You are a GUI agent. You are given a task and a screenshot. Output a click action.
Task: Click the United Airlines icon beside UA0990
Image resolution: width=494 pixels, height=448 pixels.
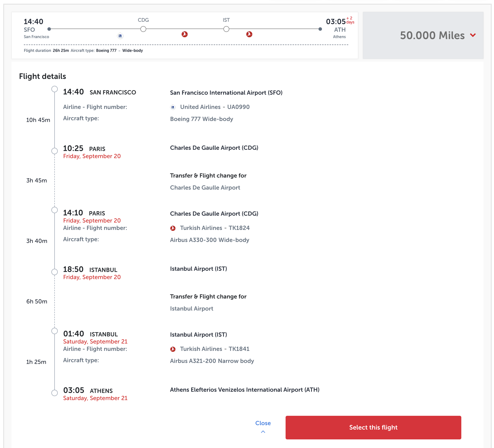click(x=173, y=107)
